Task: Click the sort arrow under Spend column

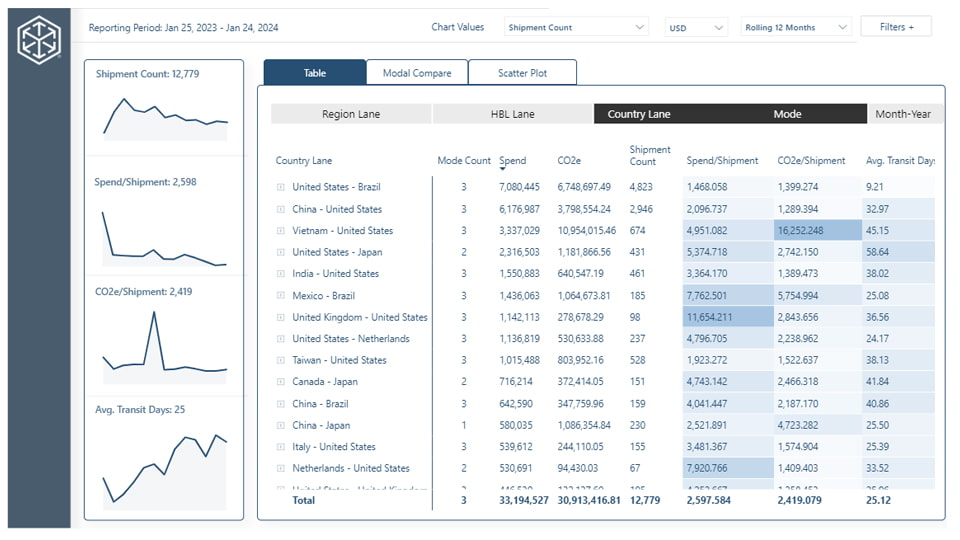Action: [x=503, y=169]
